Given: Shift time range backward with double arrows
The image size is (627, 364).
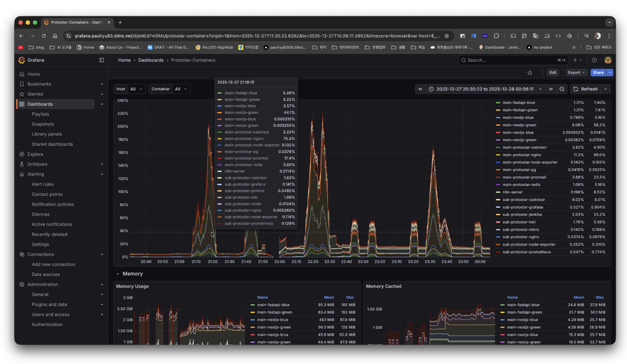Looking at the screenshot, I should tap(420, 89).
